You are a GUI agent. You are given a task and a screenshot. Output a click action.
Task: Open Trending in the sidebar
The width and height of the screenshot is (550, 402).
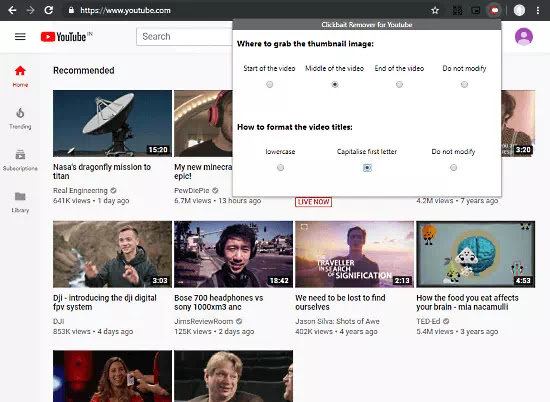tap(20, 119)
